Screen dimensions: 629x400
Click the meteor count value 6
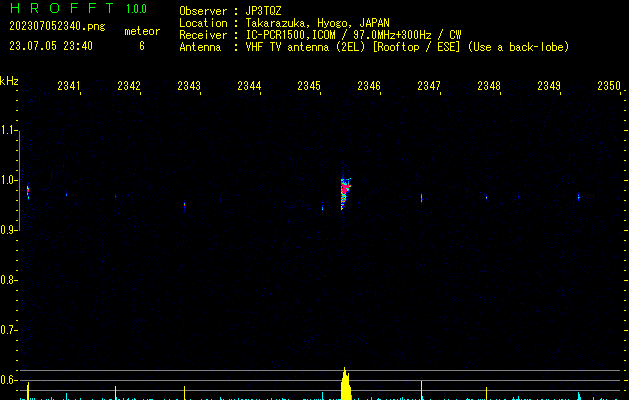(141, 46)
